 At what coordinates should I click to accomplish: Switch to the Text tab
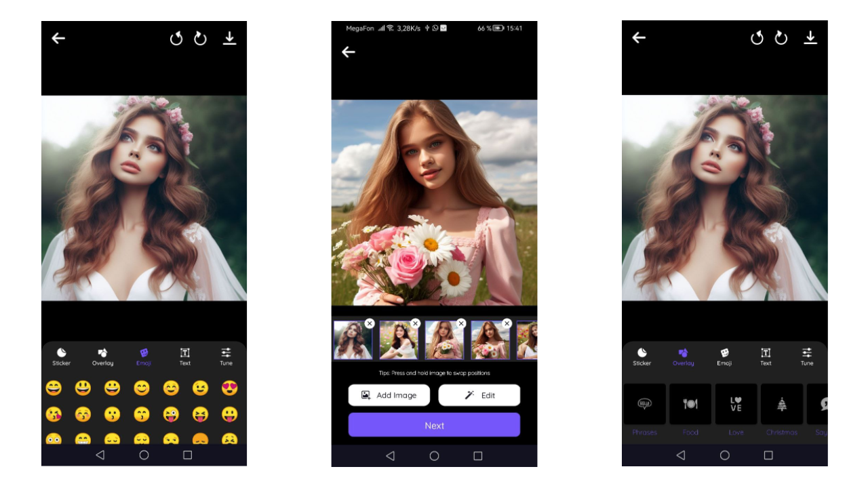tap(184, 357)
